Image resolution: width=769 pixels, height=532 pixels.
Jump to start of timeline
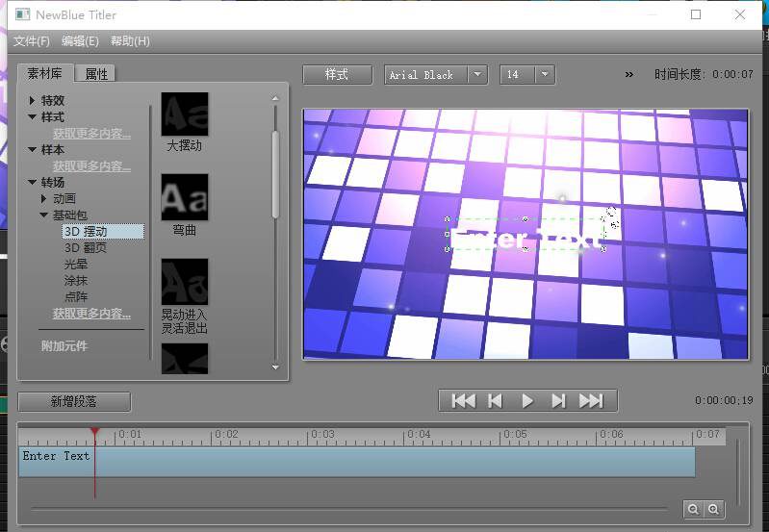click(464, 401)
